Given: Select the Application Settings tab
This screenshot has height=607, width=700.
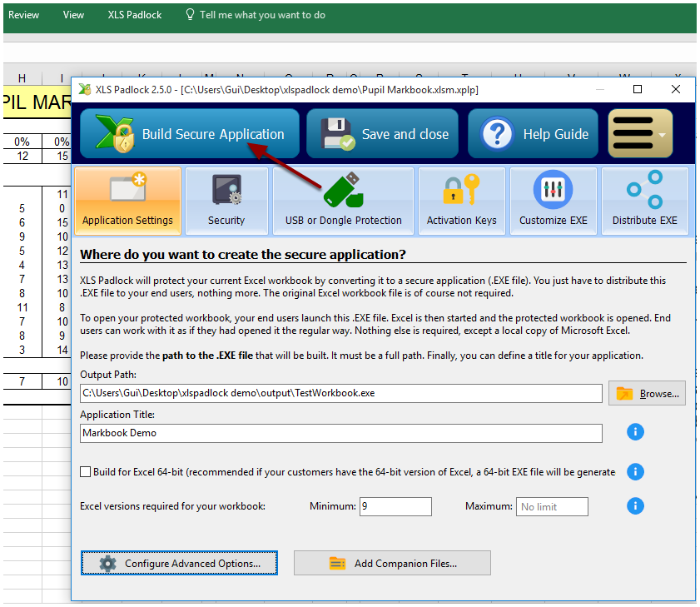Looking at the screenshot, I should pyautogui.click(x=127, y=201).
